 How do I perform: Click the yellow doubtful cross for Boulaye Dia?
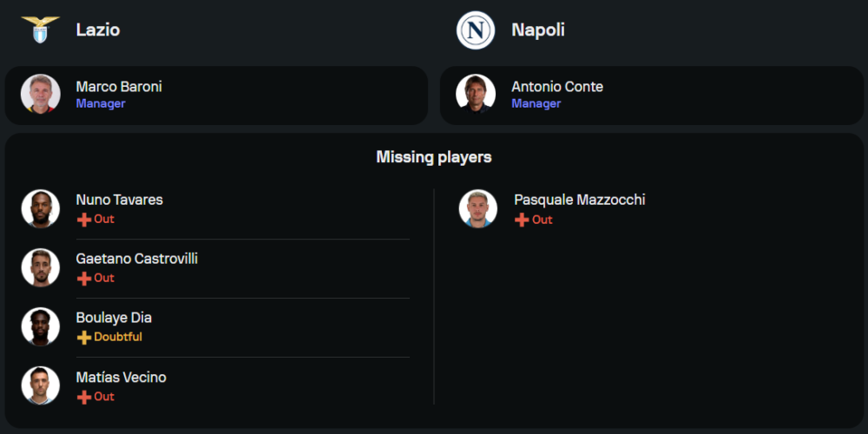[84, 338]
